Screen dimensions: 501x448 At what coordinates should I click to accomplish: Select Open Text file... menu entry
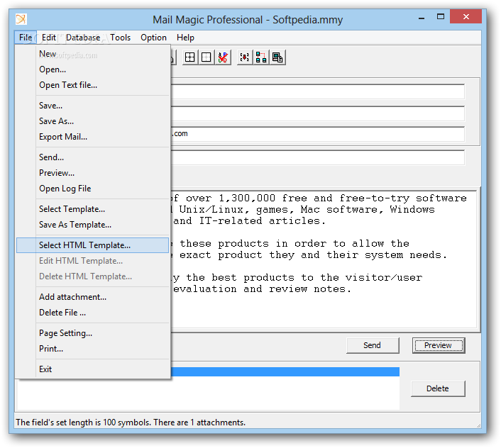93,85
